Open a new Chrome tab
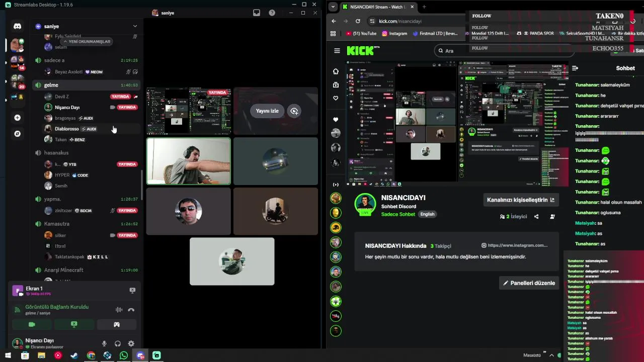The width and height of the screenshot is (644, 362). click(424, 7)
